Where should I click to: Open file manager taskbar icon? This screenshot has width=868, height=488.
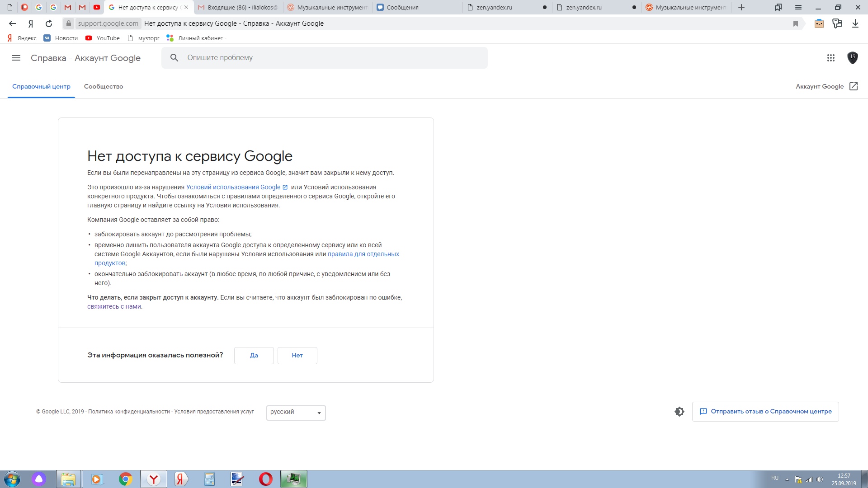click(68, 479)
